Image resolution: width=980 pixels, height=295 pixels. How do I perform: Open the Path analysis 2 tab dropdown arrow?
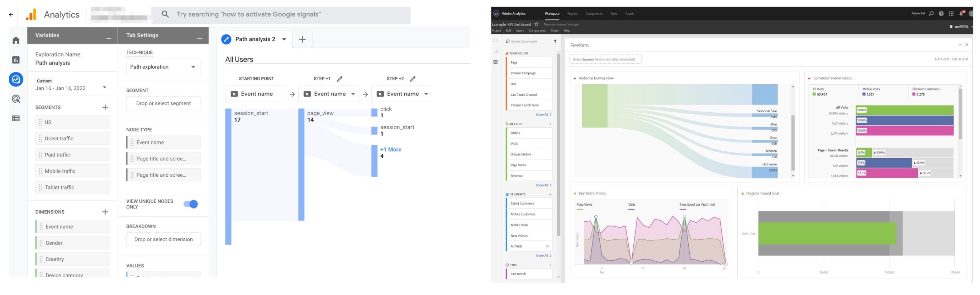point(284,39)
